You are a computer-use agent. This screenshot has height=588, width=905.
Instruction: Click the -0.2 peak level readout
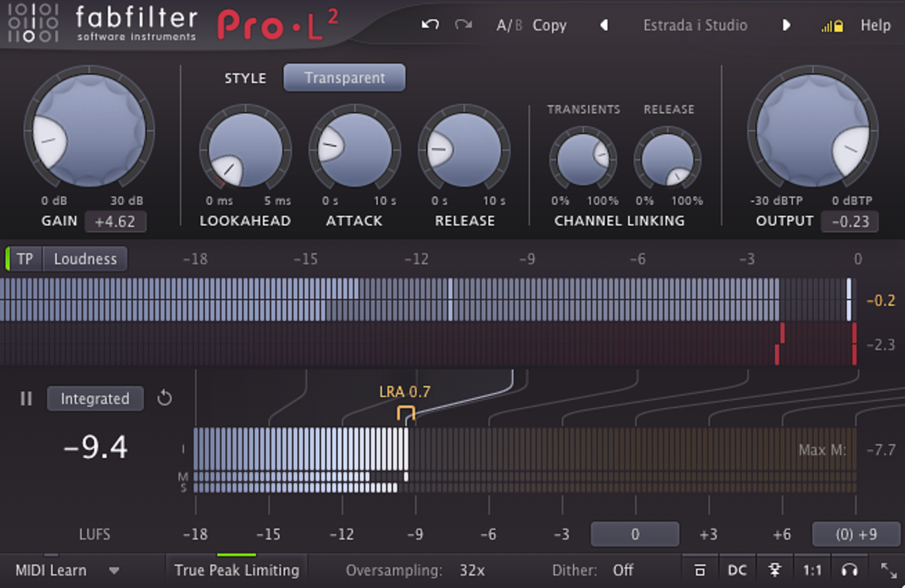tap(880, 301)
